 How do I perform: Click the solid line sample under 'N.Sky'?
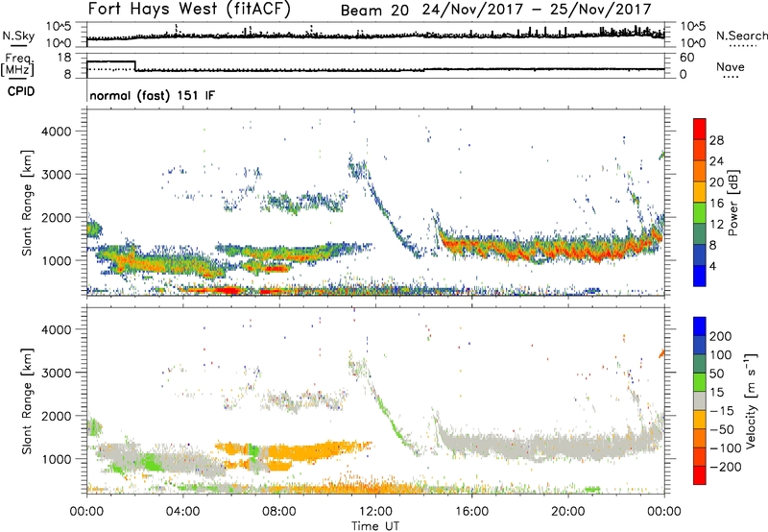18,45
